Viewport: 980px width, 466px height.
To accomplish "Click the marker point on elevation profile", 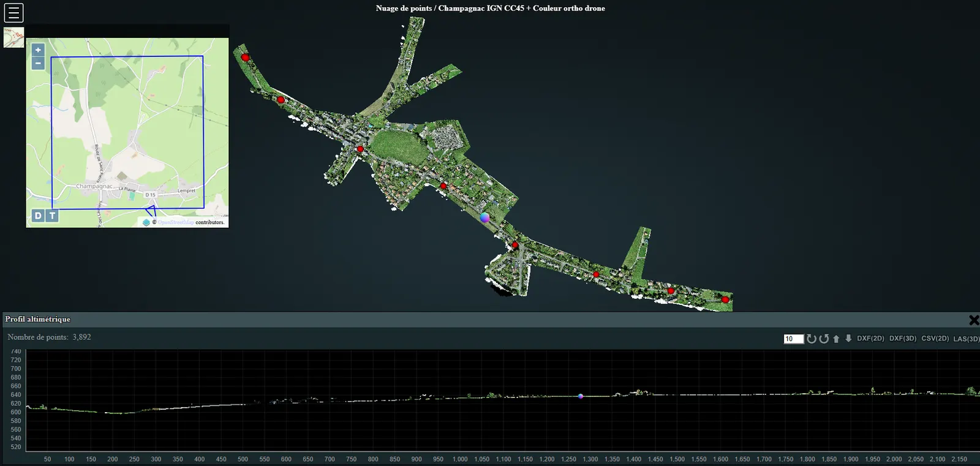I will click(x=581, y=396).
